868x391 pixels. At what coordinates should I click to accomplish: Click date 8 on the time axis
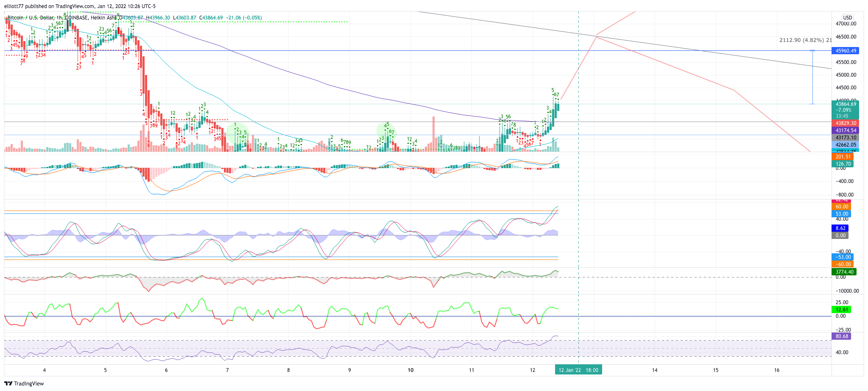tap(288, 370)
